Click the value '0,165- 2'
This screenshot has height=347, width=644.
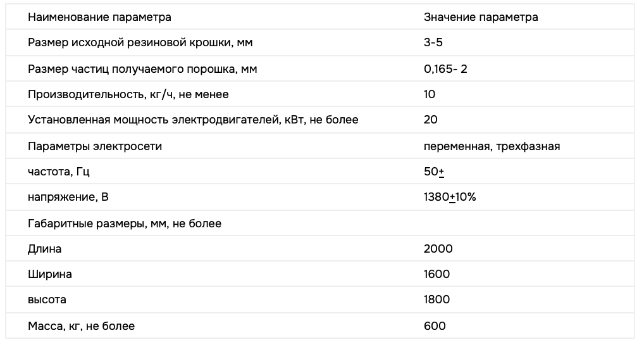(445, 68)
